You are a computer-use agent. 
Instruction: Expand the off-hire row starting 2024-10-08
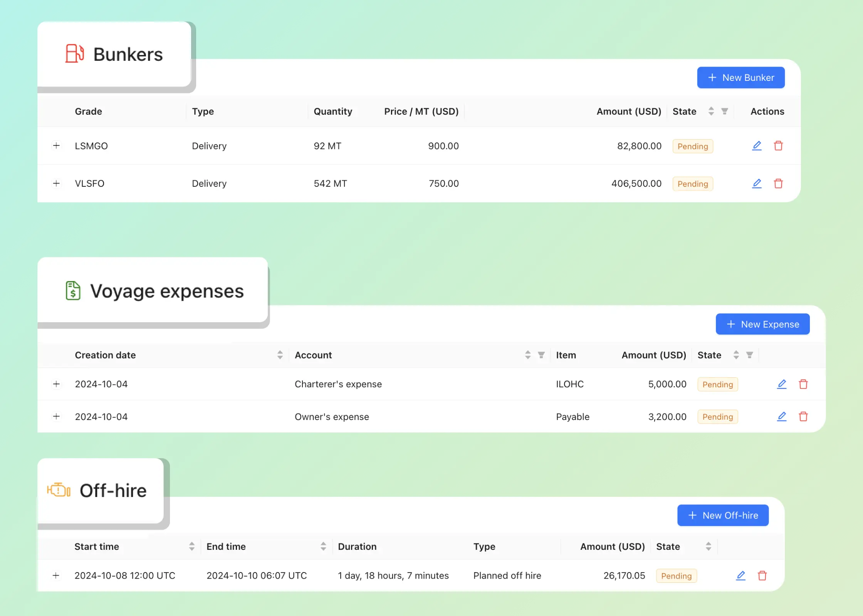point(56,575)
